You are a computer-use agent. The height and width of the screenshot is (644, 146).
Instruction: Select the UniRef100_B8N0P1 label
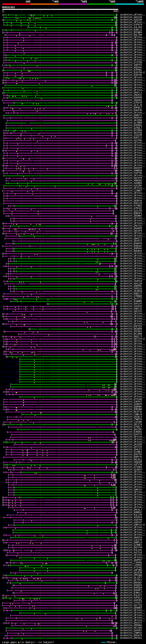click(x=131, y=213)
